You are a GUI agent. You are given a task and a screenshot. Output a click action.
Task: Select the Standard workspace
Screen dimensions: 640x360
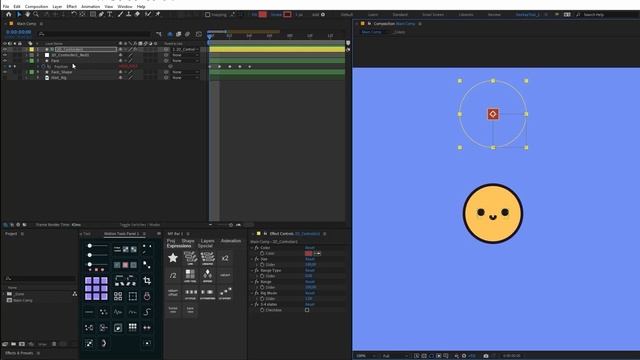[x=400, y=15]
